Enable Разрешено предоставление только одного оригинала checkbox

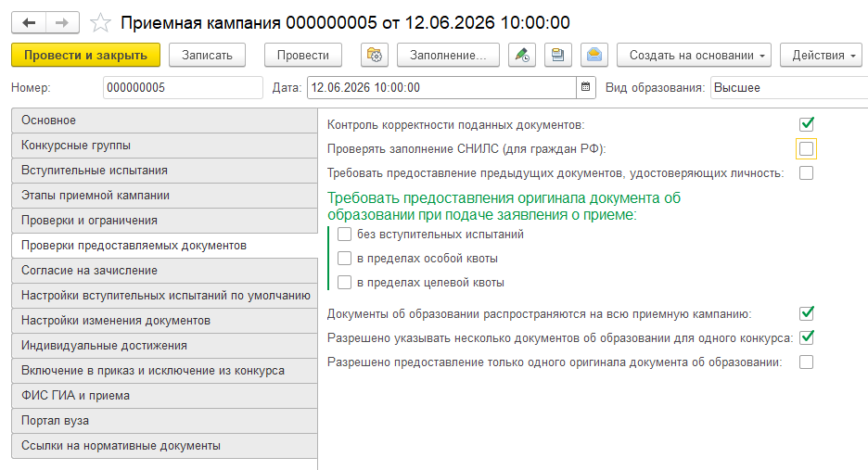(807, 362)
